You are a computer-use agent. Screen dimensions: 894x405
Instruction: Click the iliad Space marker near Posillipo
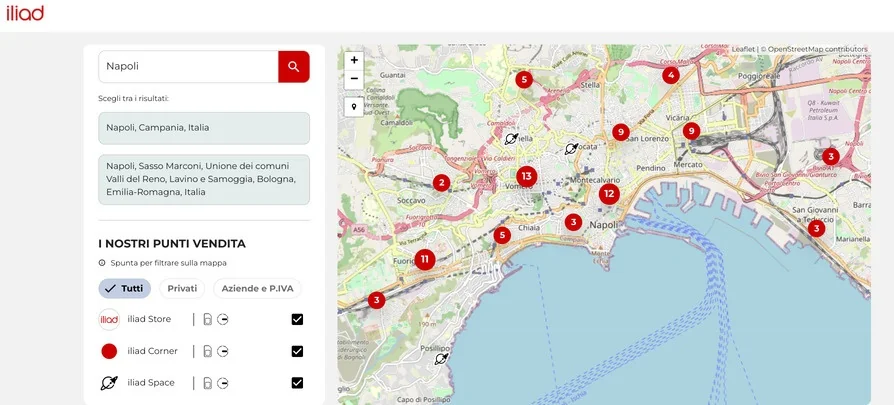tap(441, 358)
